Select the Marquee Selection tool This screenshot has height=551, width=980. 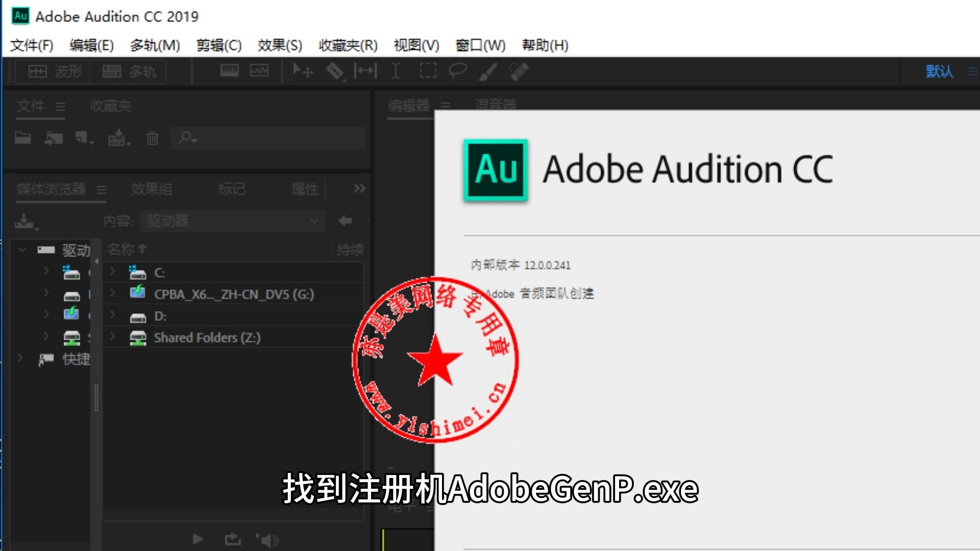pos(428,71)
